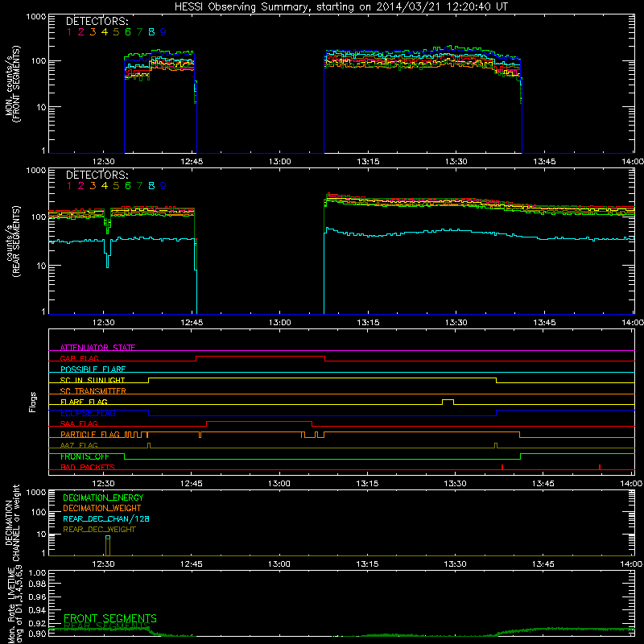Click the 0.90 tick on the livetime axis

pos(37,634)
